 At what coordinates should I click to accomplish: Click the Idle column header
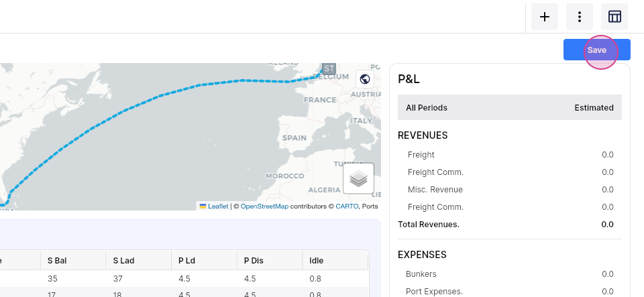pos(335,261)
